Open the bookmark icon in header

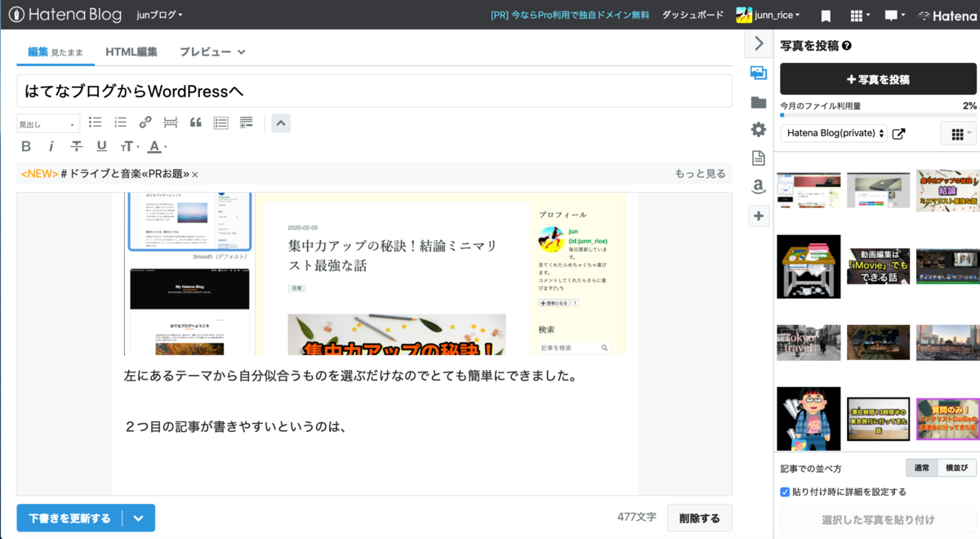pyautogui.click(x=826, y=16)
